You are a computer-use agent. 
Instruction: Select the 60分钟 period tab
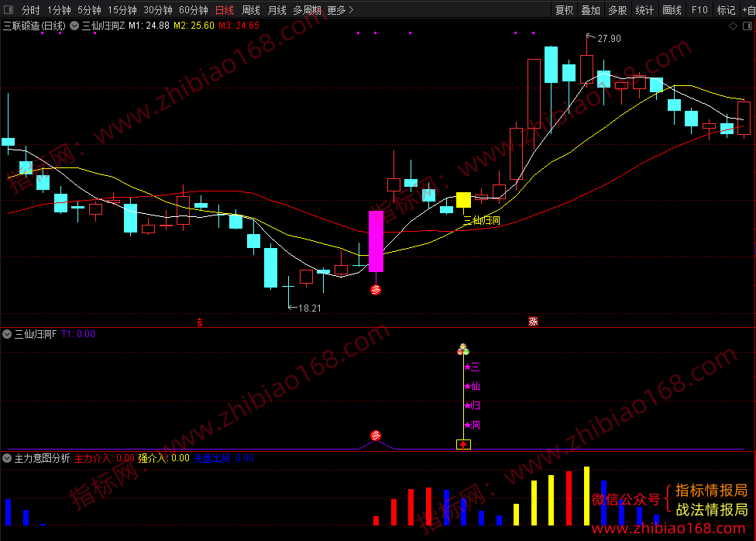pos(194,10)
